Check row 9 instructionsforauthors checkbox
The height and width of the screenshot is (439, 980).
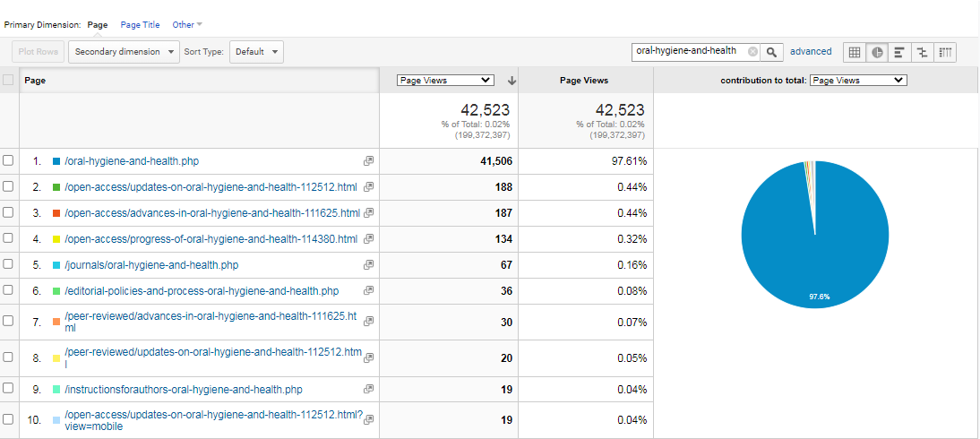[8, 388]
